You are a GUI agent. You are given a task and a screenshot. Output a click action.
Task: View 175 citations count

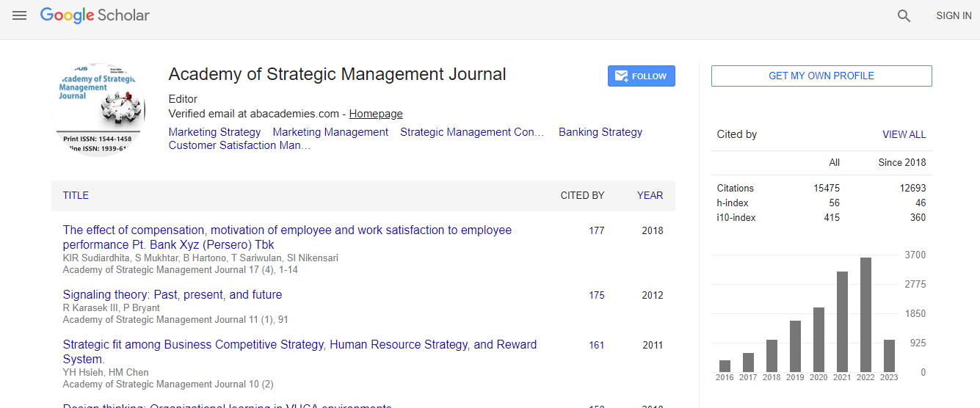pyautogui.click(x=597, y=295)
